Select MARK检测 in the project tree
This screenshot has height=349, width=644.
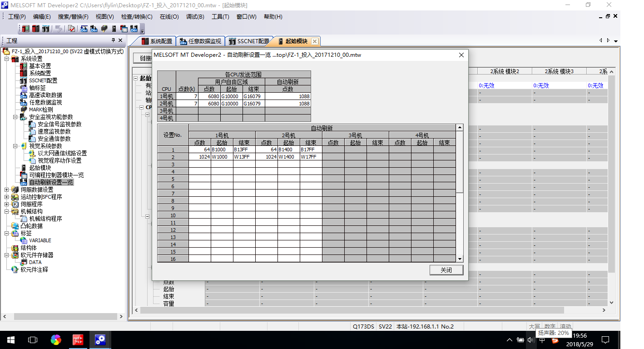point(41,110)
